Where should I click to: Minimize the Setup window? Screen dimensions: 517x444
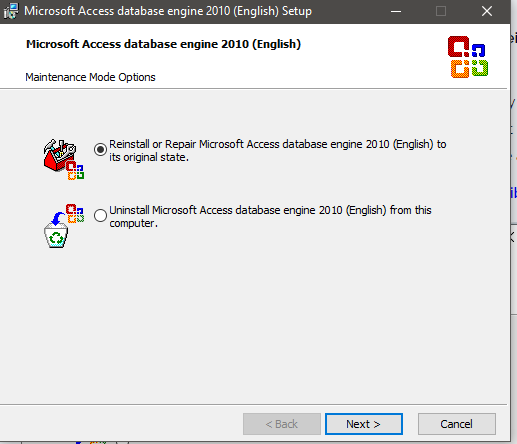tap(396, 11)
